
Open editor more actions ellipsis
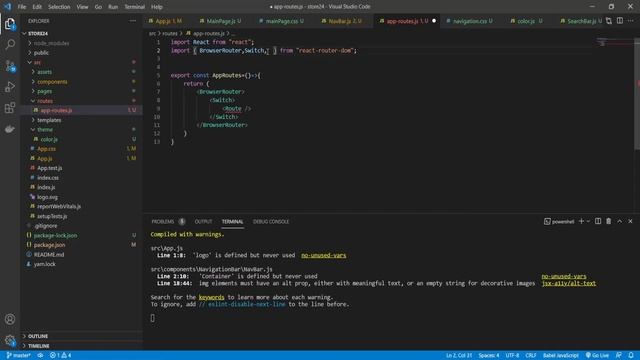631,21
